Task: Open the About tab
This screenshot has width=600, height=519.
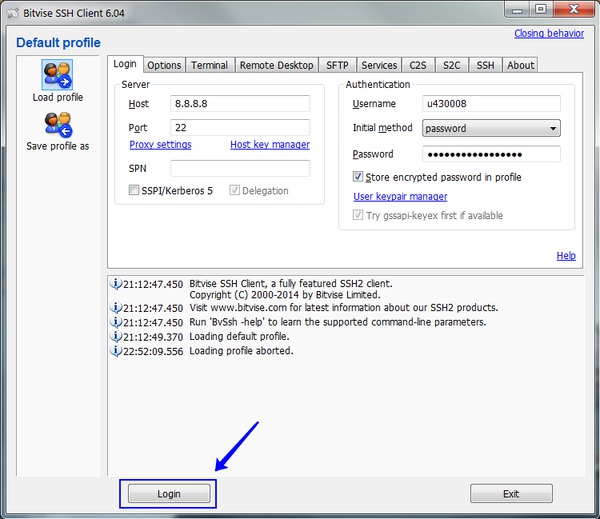Action: (520, 65)
